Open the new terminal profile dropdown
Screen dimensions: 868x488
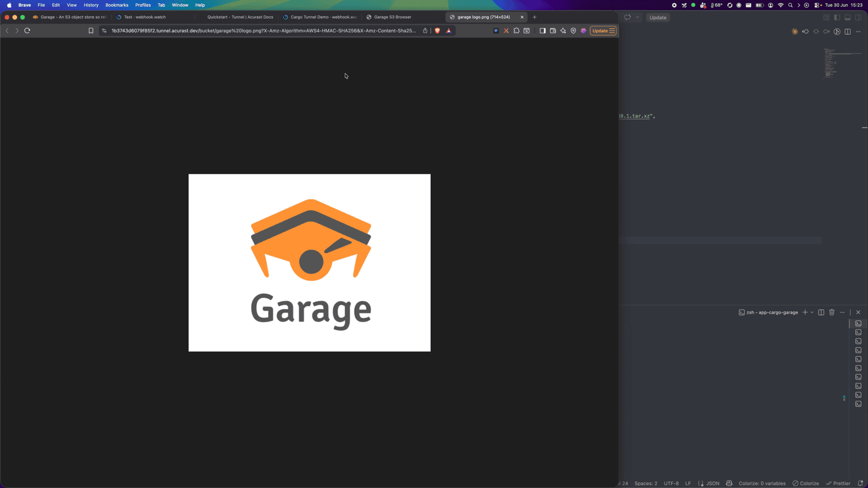pyautogui.click(x=812, y=312)
